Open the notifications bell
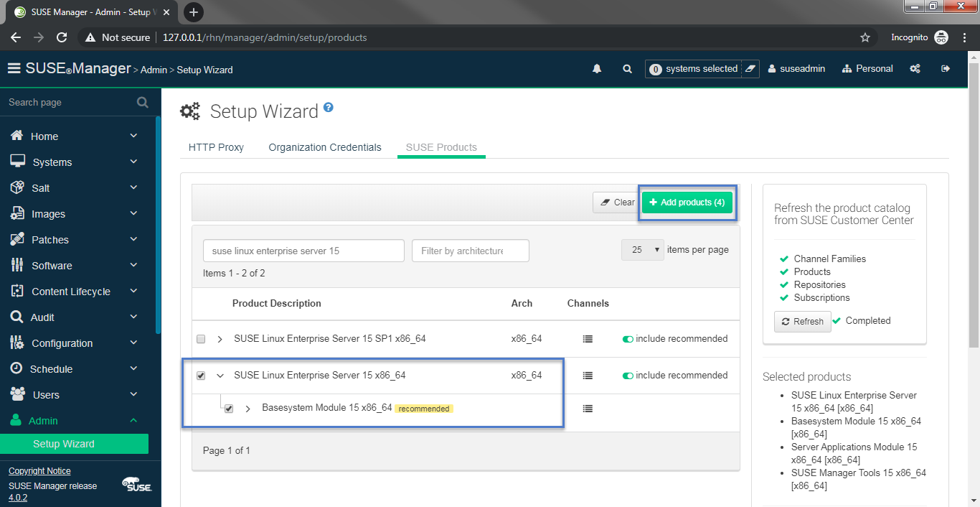This screenshot has height=507, width=980. click(x=596, y=68)
